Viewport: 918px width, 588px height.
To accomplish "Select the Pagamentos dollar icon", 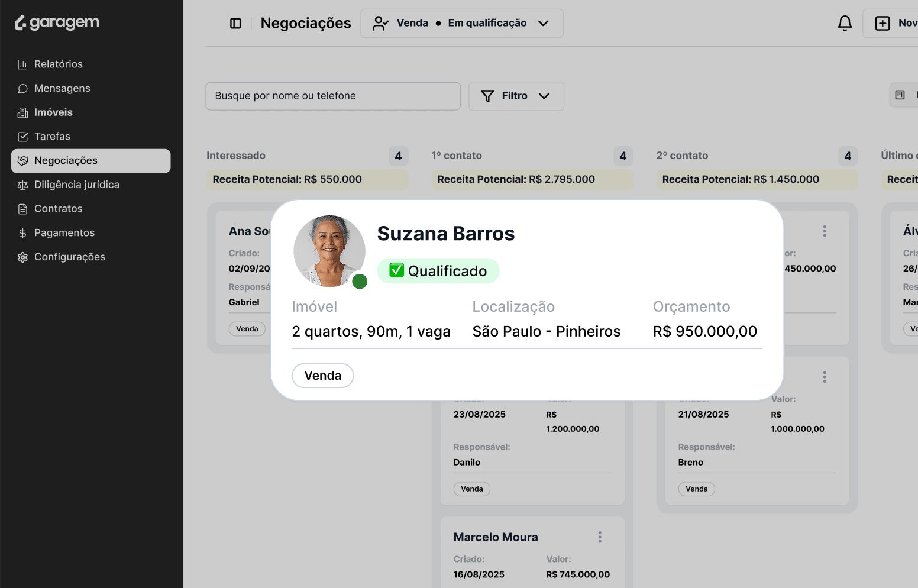I will [x=22, y=232].
